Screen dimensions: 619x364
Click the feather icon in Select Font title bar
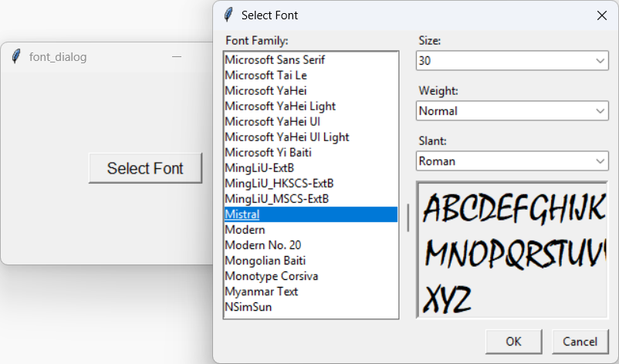coord(228,15)
